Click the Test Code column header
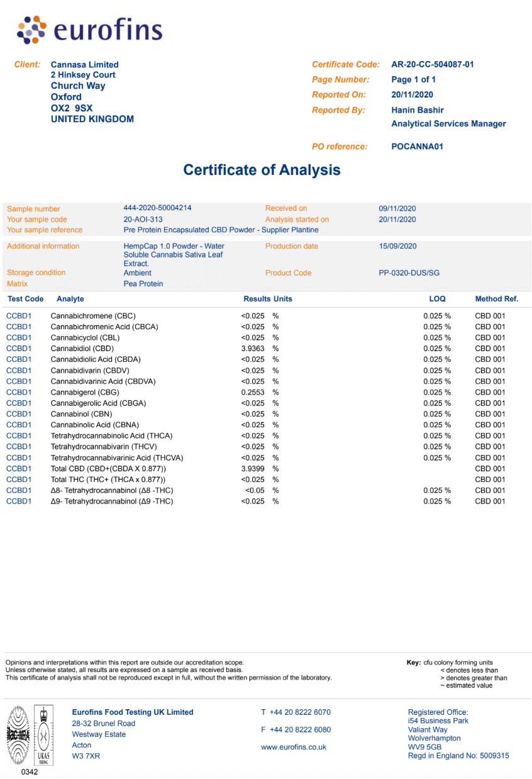The width and height of the screenshot is (532, 779). click(25, 299)
